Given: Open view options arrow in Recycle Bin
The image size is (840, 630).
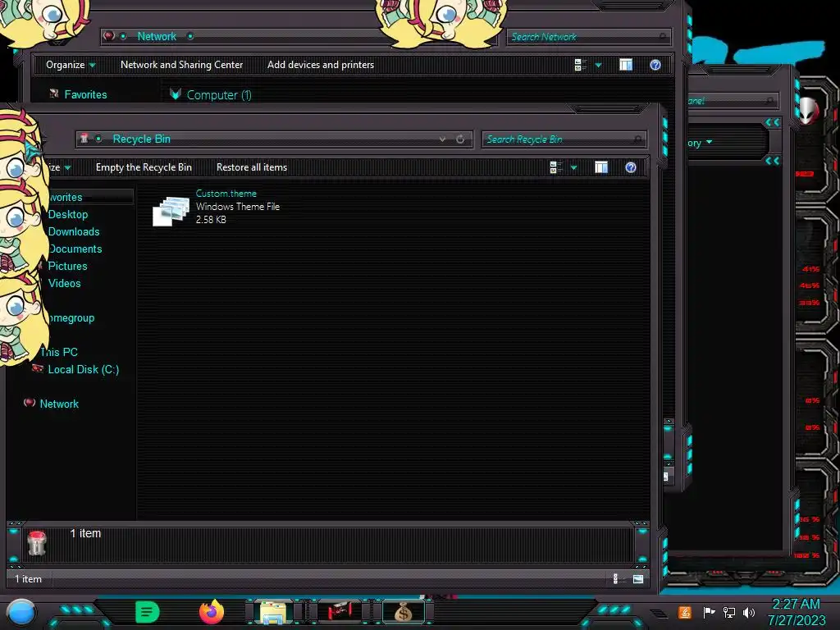Looking at the screenshot, I should [x=573, y=168].
